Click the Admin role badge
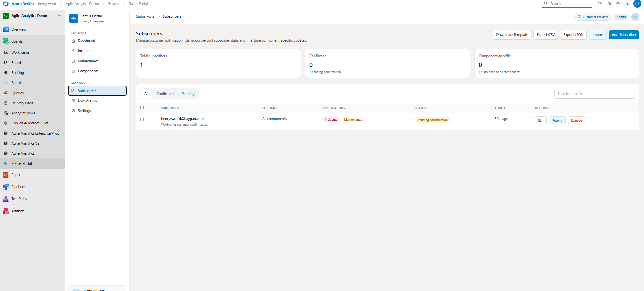The width and height of the screenshot is (644, 291). point(621,17)
